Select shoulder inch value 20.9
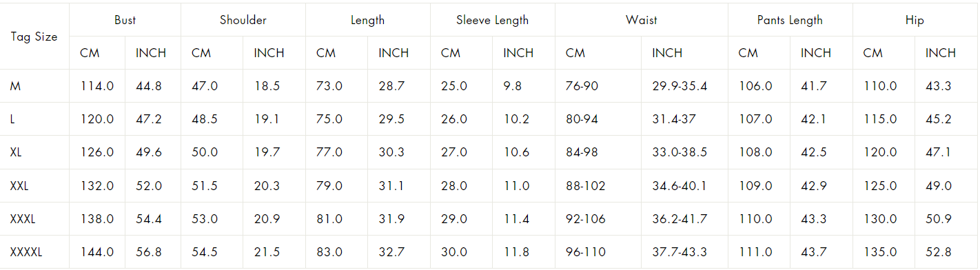 [267, 219]
